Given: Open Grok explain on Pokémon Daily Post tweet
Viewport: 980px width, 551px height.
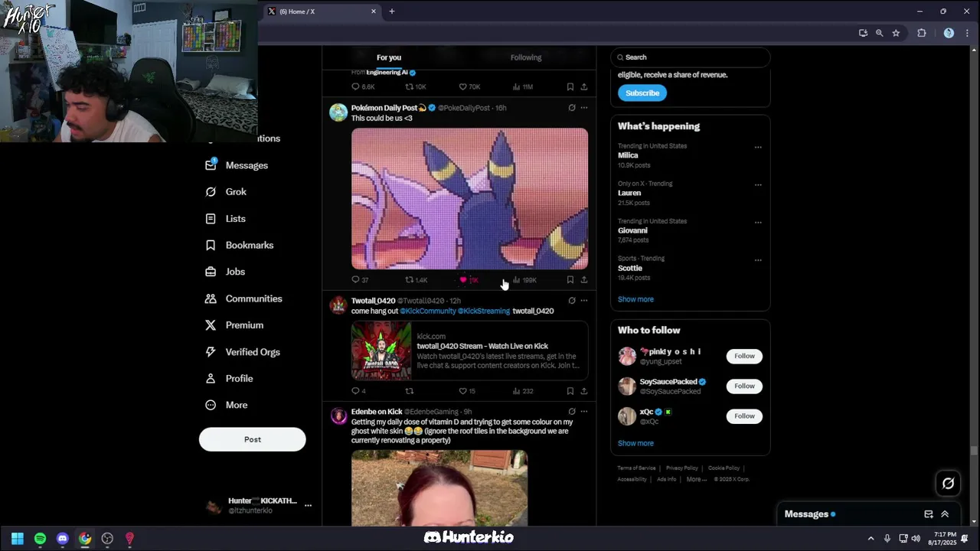Looking at the screenshot, I should click(x=571, y=108).
